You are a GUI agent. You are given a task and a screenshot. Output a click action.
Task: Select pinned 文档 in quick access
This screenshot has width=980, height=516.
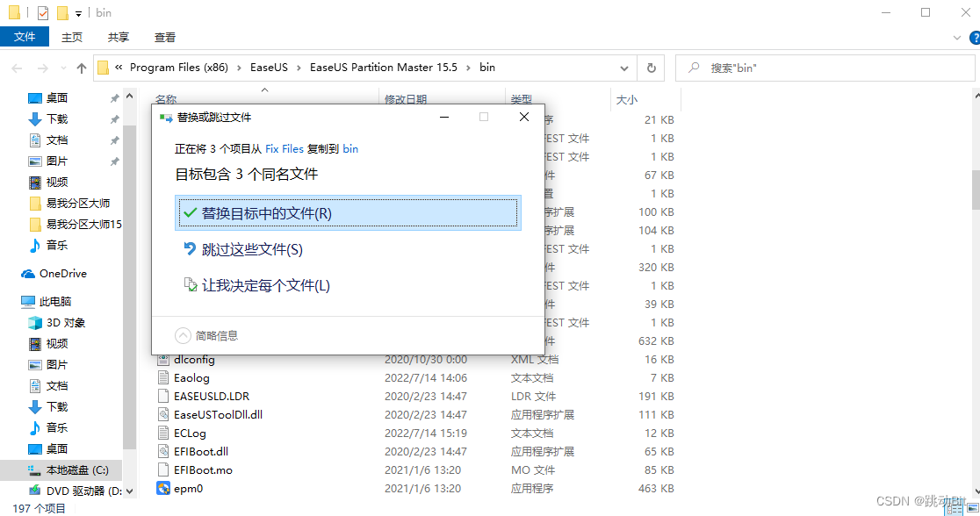click(57, 140)
